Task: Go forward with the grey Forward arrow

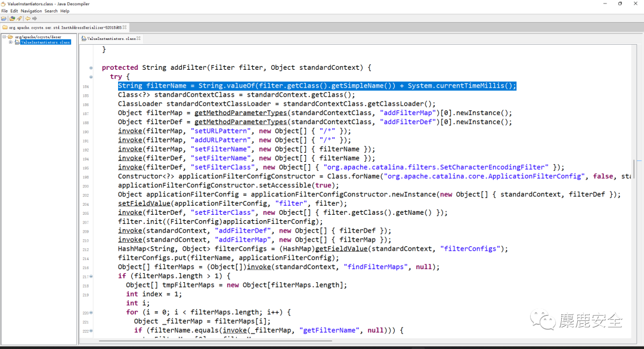Action: pos(35,18)
